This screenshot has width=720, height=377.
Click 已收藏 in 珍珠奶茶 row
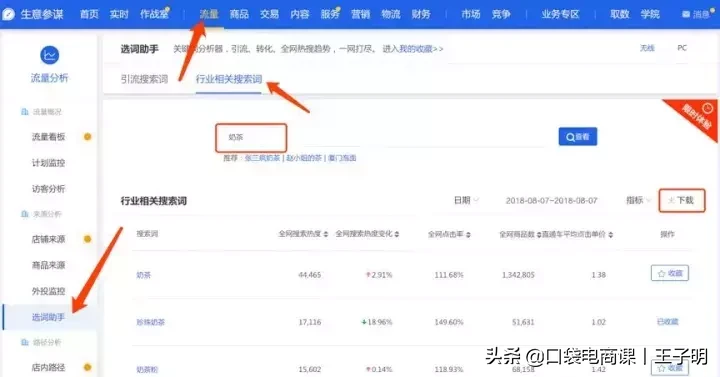pos(668,322)
